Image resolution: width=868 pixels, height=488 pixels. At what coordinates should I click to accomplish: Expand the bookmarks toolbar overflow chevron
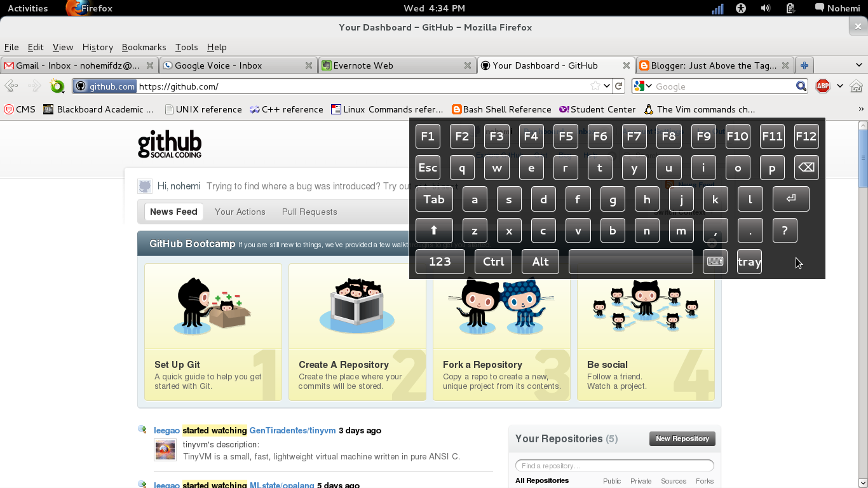(862, 109)
